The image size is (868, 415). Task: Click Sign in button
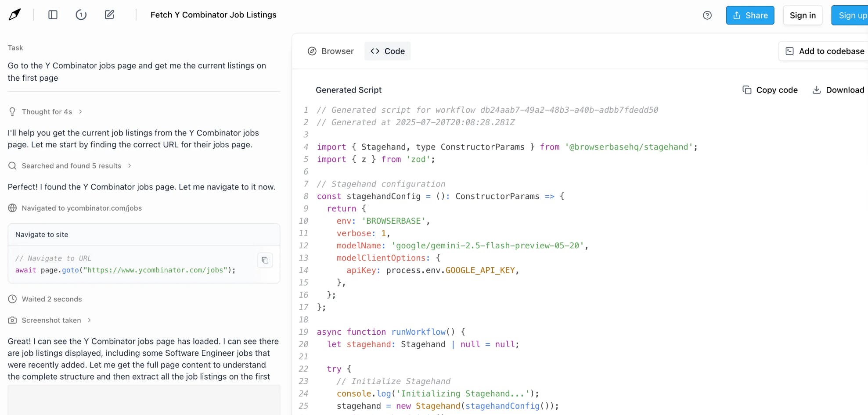(803, 15)
